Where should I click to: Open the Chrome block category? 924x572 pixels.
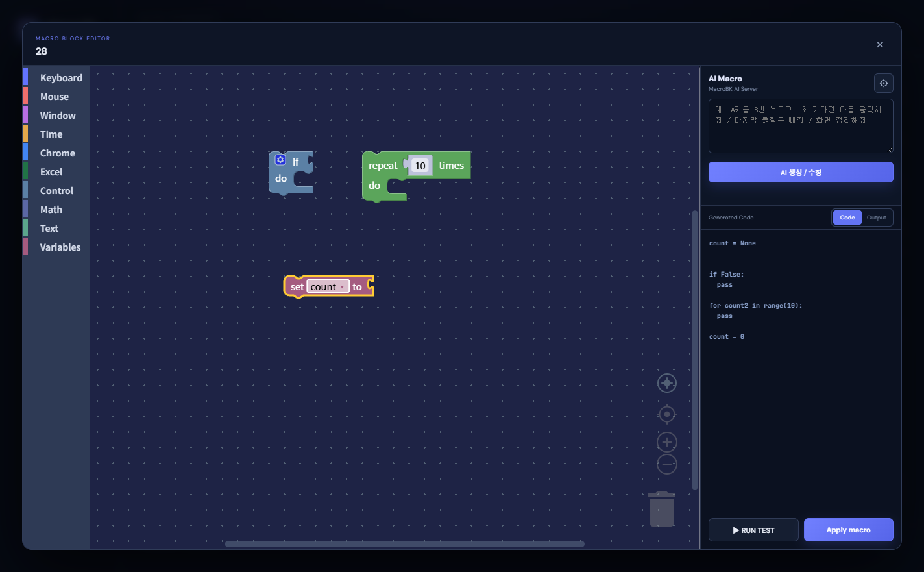click(56, 153)
